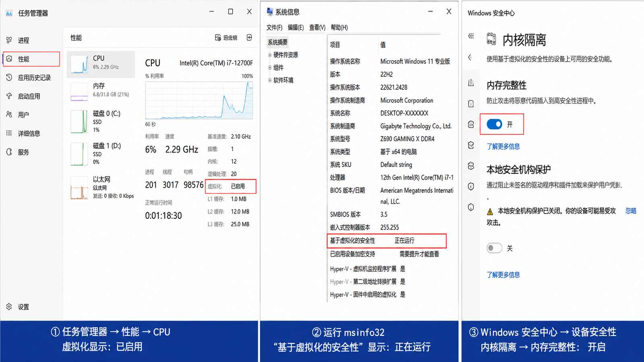Click 虚拟化 已启用 value

238,186
